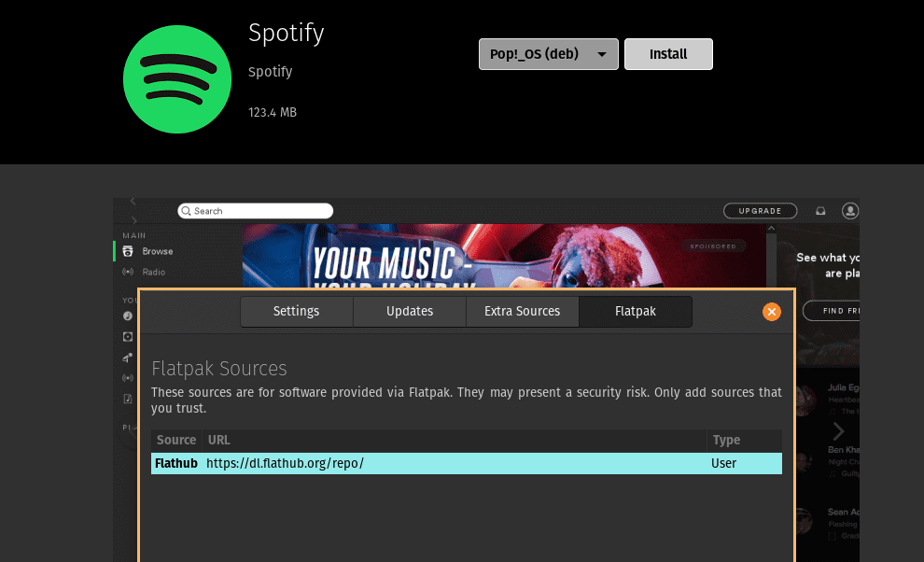Select the Flatpak tab
Viewport: 924px width, 562px height.
pyautogui.click(x=635, y=312)
